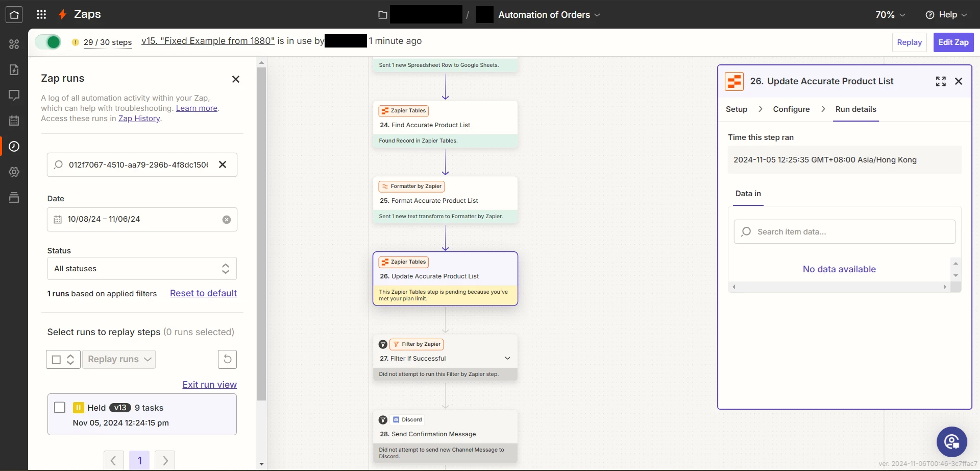980x471 pixels.
Task: Click Reset to default link
Action: [203, 293]
